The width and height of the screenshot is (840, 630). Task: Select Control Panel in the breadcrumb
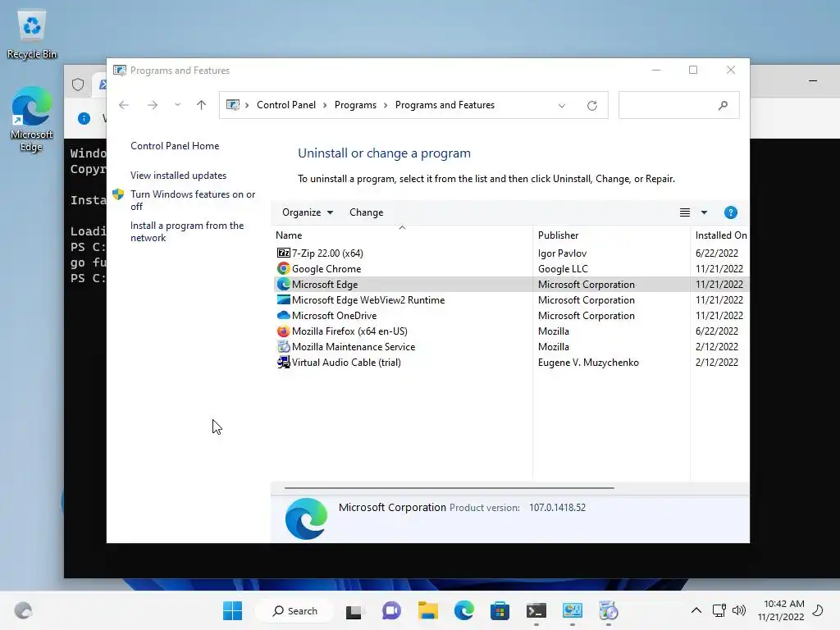point(286,105)
